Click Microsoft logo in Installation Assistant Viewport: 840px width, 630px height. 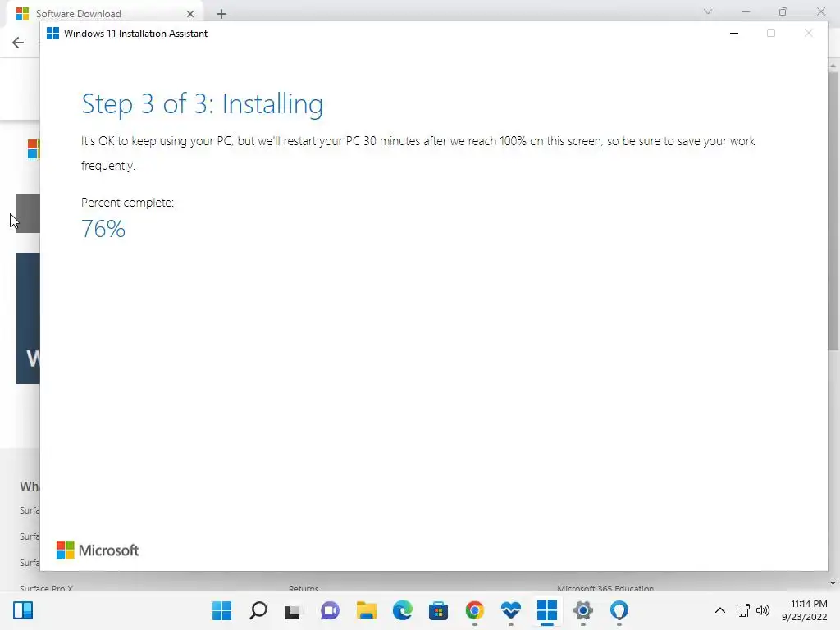pos(98,550)
